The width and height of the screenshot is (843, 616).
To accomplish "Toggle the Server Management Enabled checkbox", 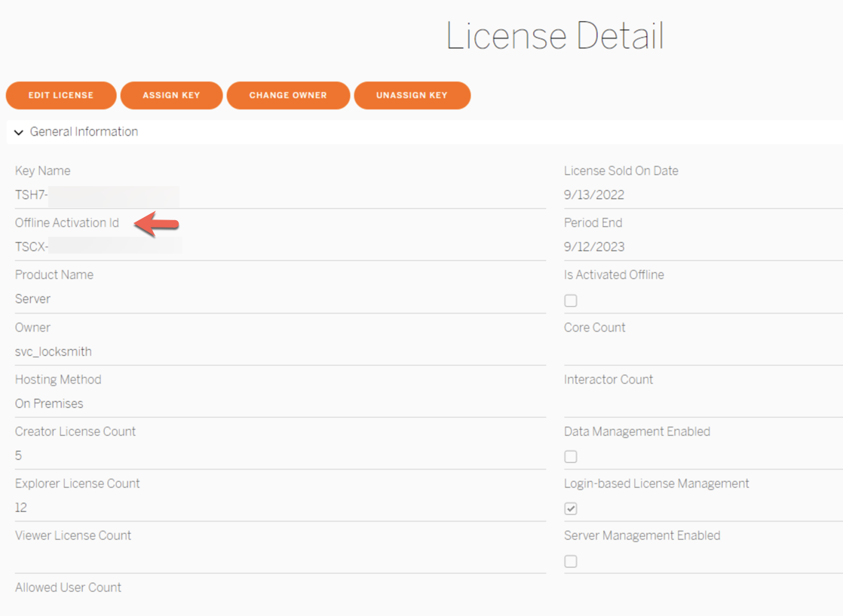I will click(x=571, y=562).
